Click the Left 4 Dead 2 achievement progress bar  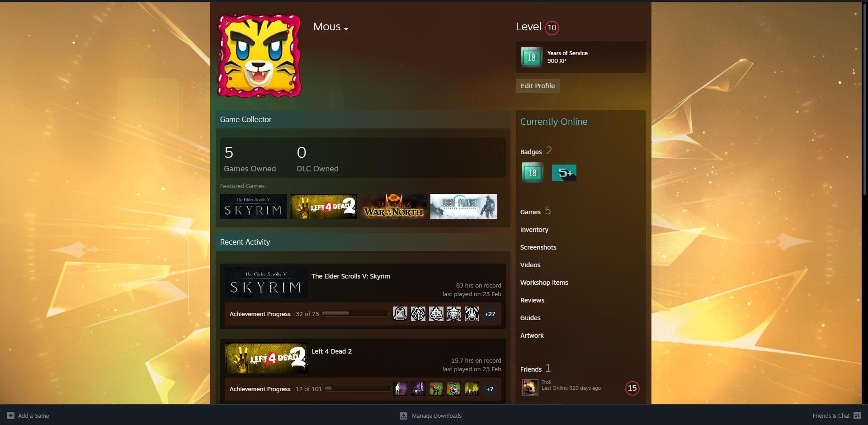point(357,388)
